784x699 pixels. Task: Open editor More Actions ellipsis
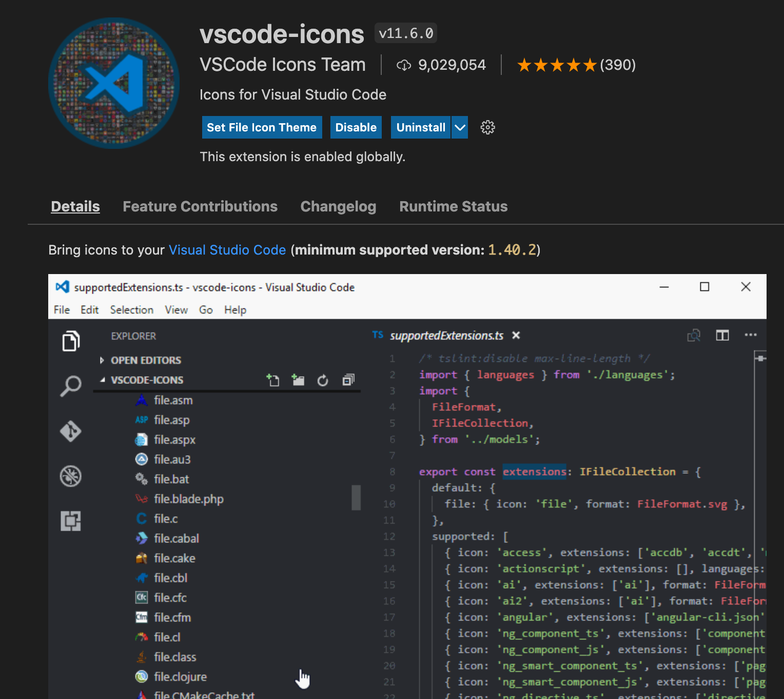pyautogui.click(x=751, y=335)
